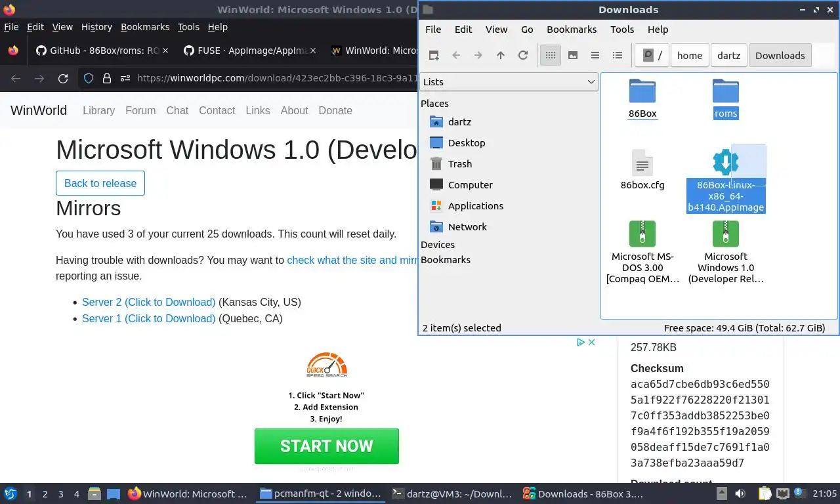The width and height of the screenshot is (840, 504).
Task: Click the show desktop taskbar icon
Action: 114,493
